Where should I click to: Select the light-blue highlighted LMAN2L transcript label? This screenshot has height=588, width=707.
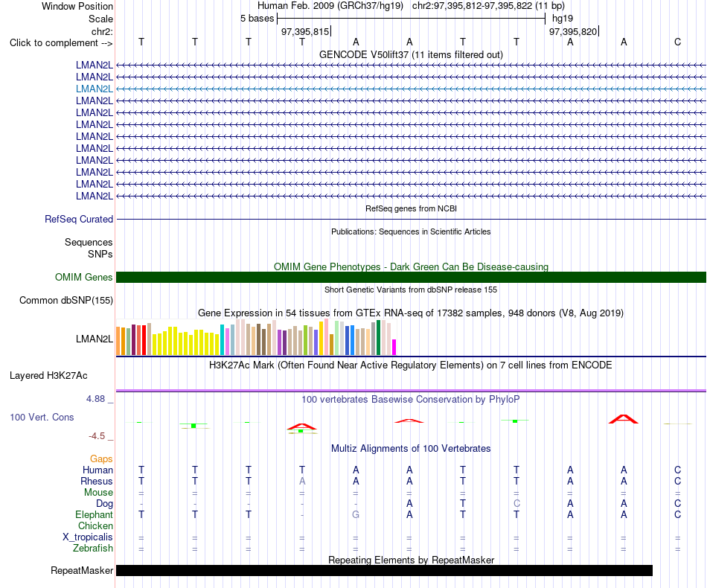(95, 89)
